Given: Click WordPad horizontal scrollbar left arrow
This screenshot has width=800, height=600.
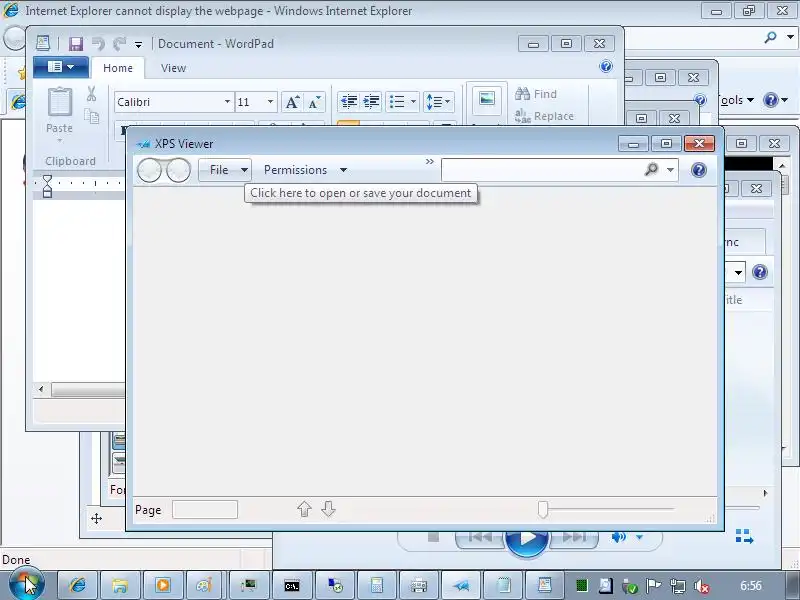Looking at the screenshot, I should [41, 390].
